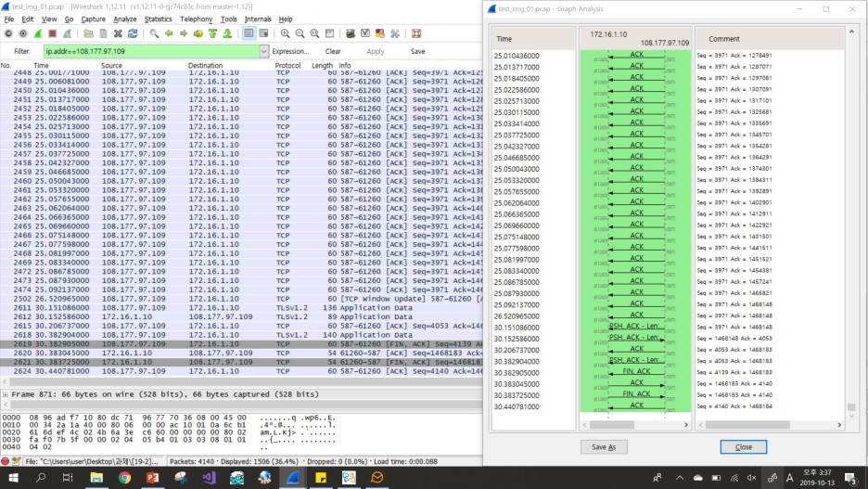Go forward in packet history

coord(184,33)
